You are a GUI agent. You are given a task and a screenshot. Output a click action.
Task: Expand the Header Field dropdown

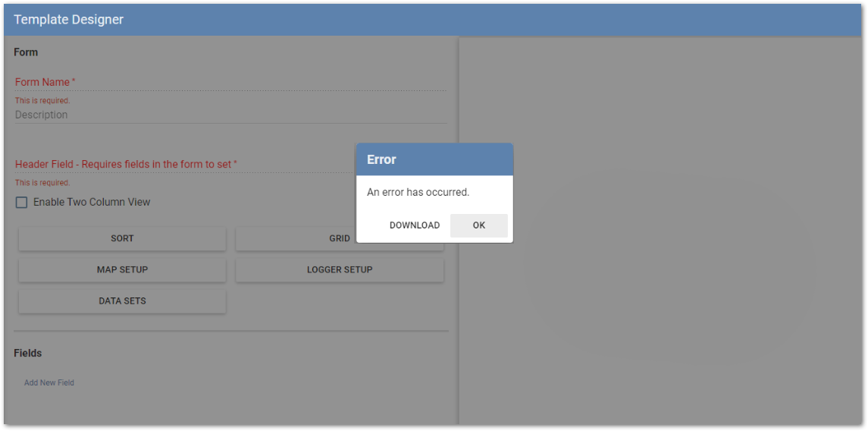(x=182, y=164)
